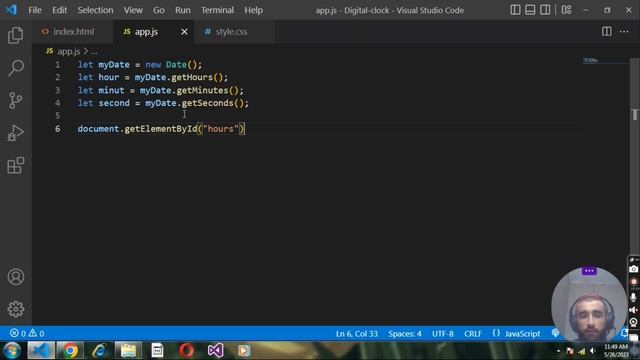Customize layout icon in title bar
This screenshot has width=640, height=360.
click(x=566, y=10)
